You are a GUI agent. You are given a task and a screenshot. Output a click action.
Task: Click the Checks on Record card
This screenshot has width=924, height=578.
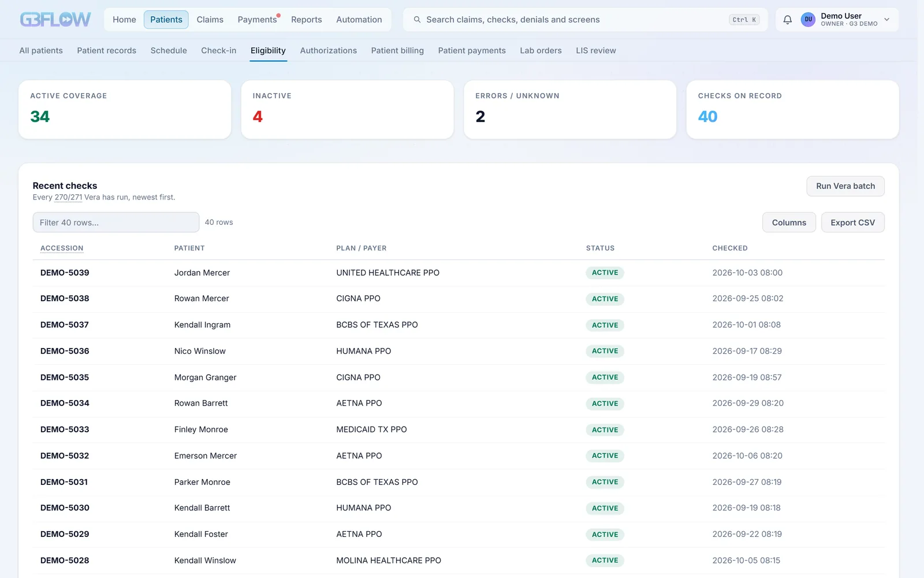(x=792, y=109)
